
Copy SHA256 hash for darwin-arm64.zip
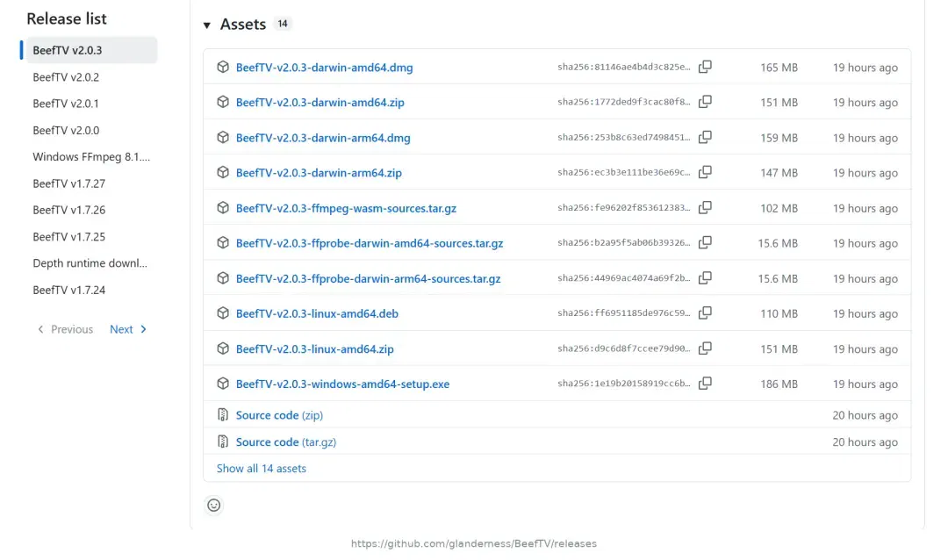[x=705, y=172]
